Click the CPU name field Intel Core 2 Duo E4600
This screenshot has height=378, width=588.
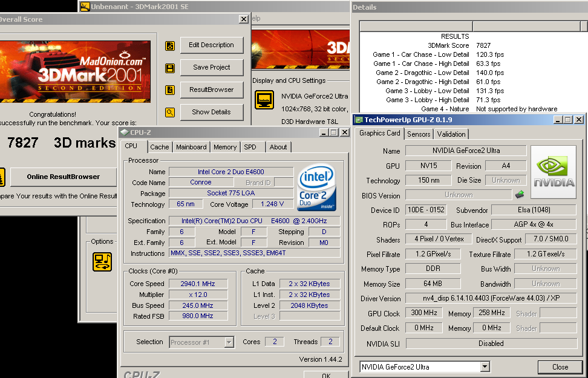click(x=231, y=172)
